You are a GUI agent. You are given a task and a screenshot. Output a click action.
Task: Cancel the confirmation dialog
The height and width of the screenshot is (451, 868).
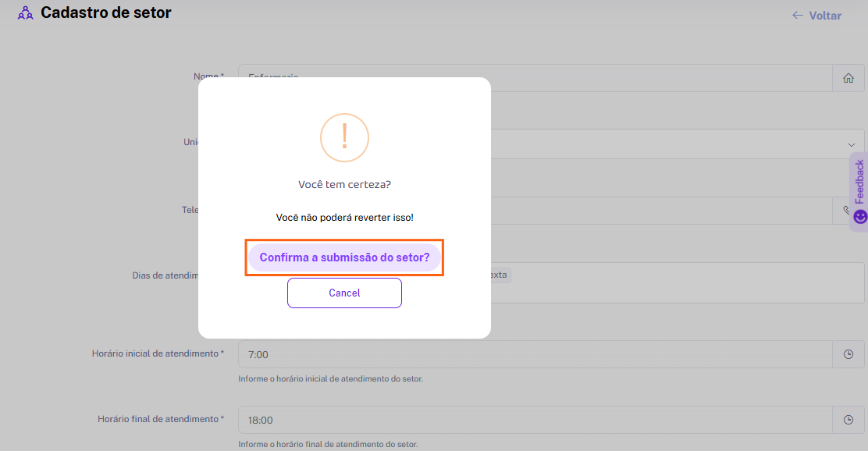click(344, 293)
